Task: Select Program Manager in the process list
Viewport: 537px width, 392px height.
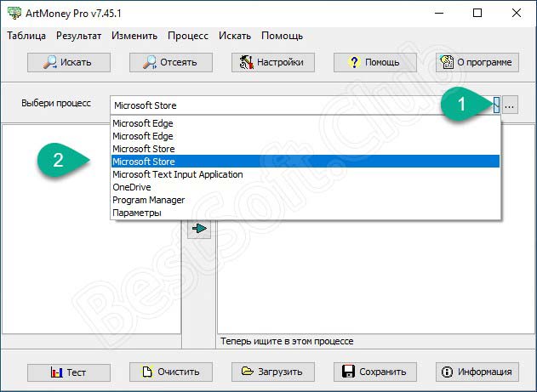Action: pos(306,200)
